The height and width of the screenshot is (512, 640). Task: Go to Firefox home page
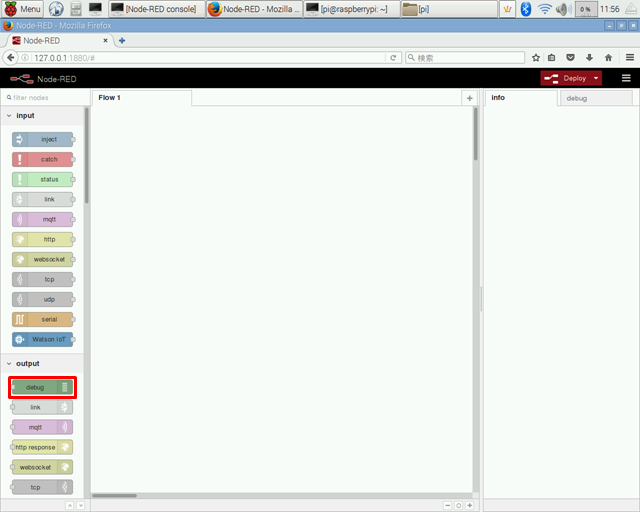click(608, 58)
